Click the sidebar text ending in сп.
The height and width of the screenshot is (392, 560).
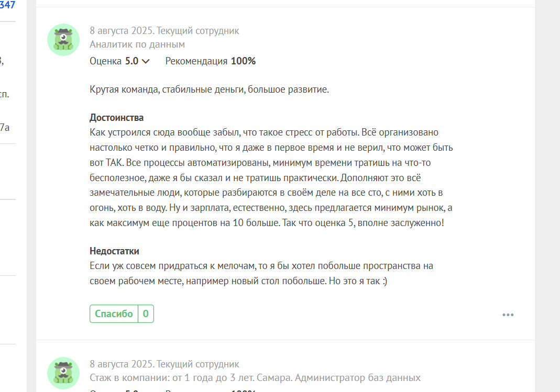[x=5, y=95]
